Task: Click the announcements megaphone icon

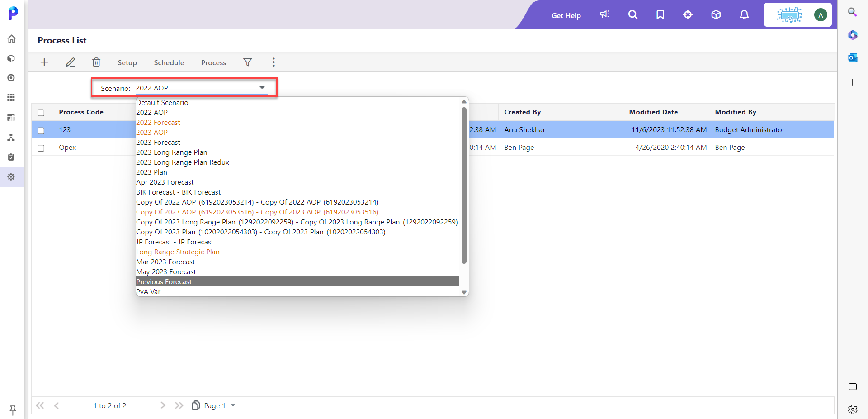Action: [605, 15]
